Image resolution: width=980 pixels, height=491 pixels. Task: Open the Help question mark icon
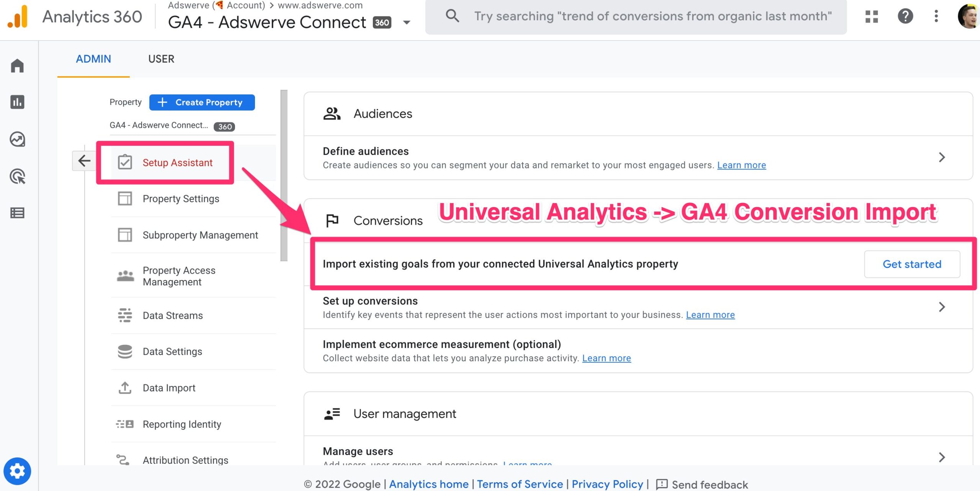(905, 16)
